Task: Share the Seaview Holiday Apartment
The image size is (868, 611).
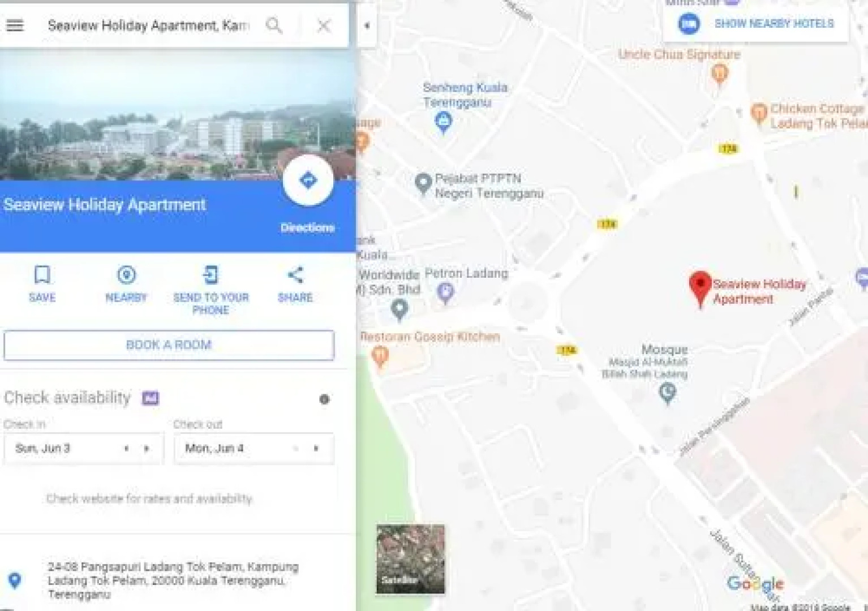Action: [295, 283]
